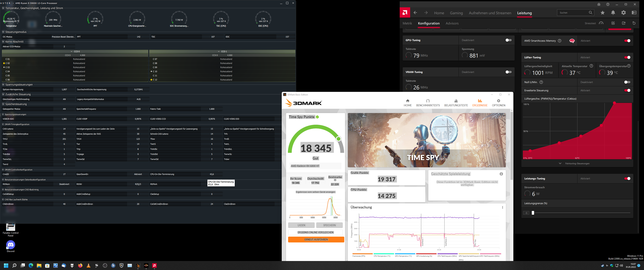Expand Feintuning-Steuerungen chevron
The width and height of the screenshot is (644, 270).
pyautogui.click(x=560, y=163)
